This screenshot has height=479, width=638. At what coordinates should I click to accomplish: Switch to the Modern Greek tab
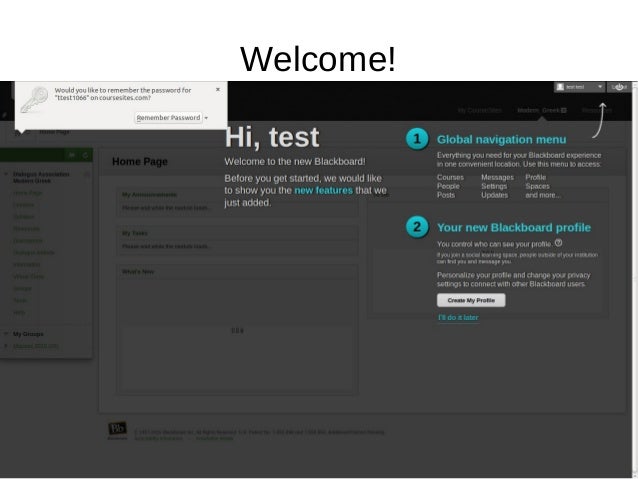tap(541, 110)
